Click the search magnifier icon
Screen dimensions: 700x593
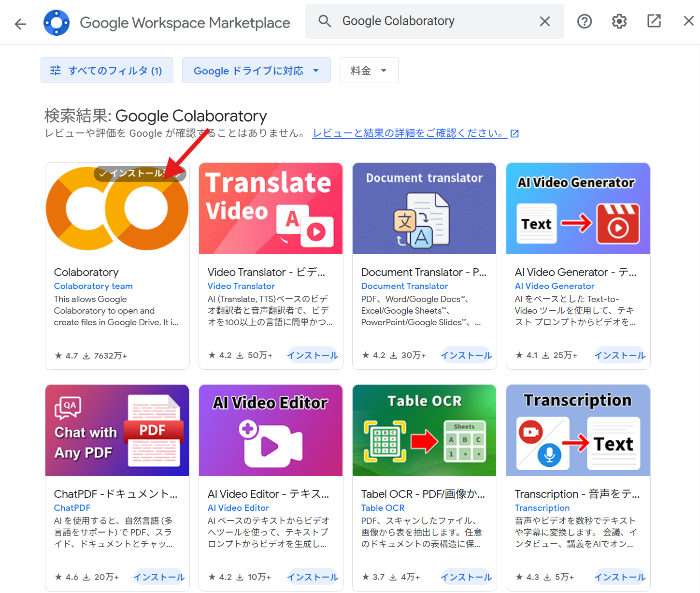coord(325,21)
